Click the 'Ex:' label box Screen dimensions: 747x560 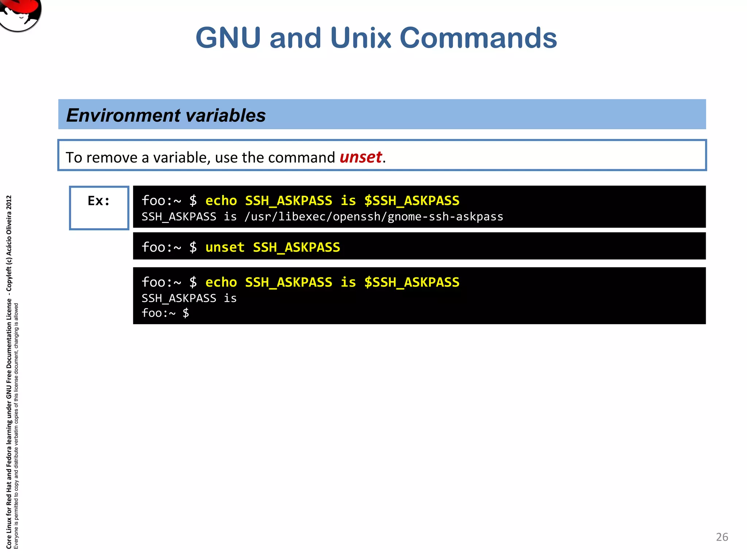[x=99, y=208]
